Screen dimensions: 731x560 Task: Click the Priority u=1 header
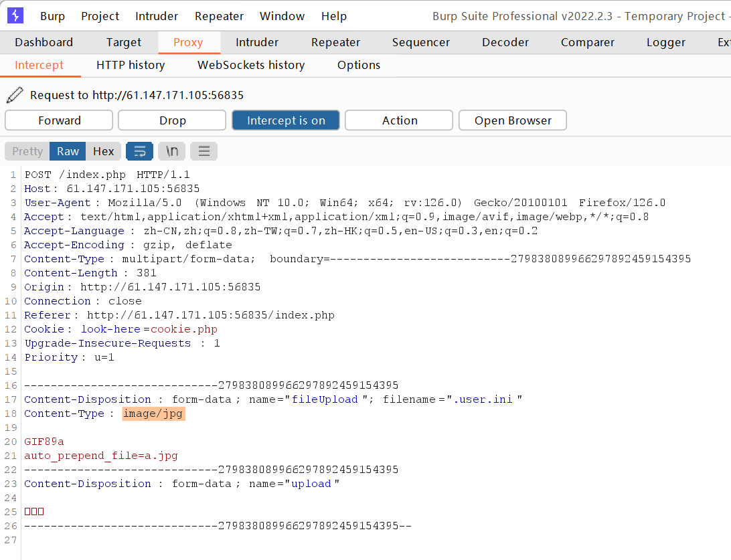tap(69, 357)
